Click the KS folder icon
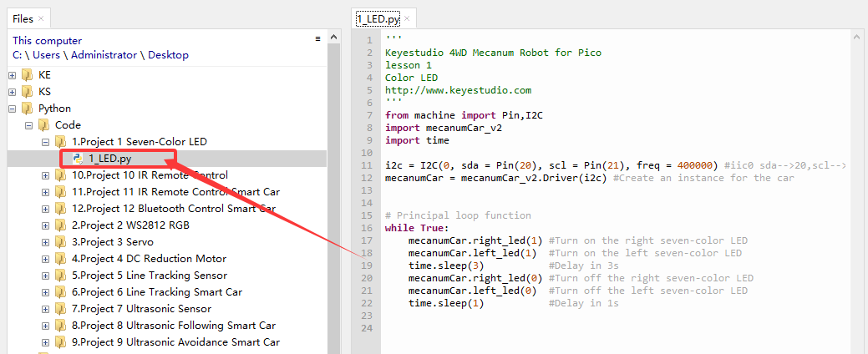Screen dimensions: 868x354 pos(27,91)
